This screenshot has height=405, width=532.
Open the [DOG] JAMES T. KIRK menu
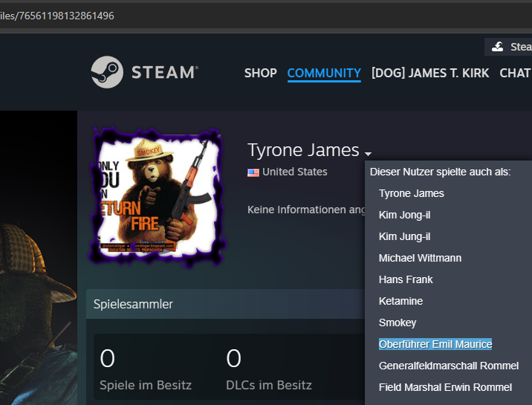430,73
